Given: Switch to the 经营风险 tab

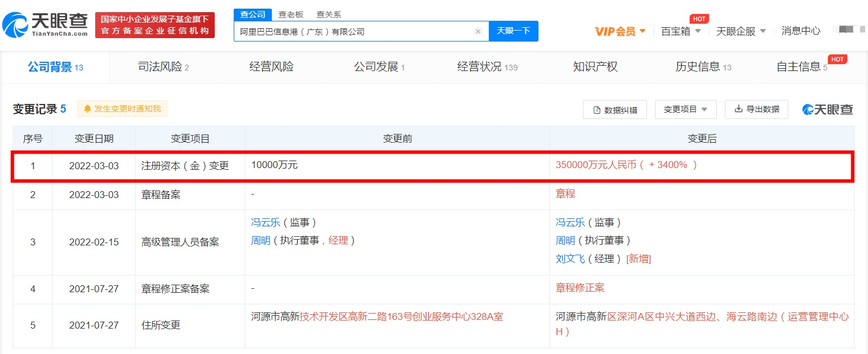Looking at the screenshot, I should tap(271, 67).
